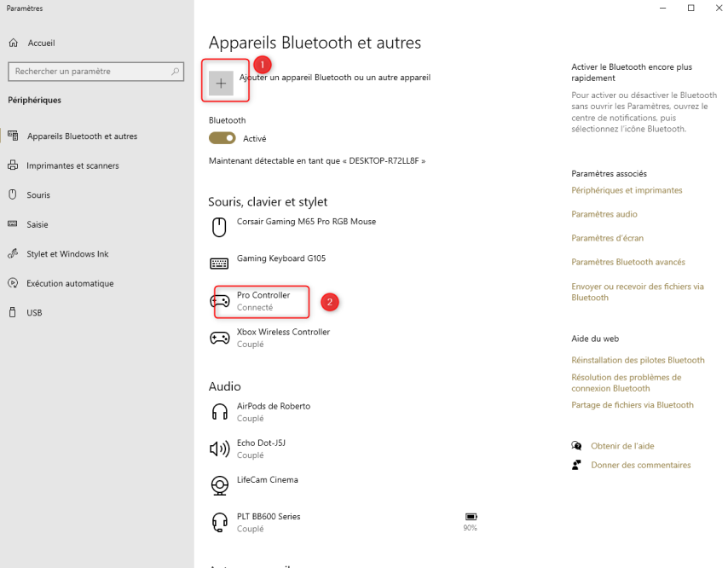Viewport: 728px width, 568px height.
Task: Click the Echo Dot-J5J speaker icon
Action: (219, 449)
